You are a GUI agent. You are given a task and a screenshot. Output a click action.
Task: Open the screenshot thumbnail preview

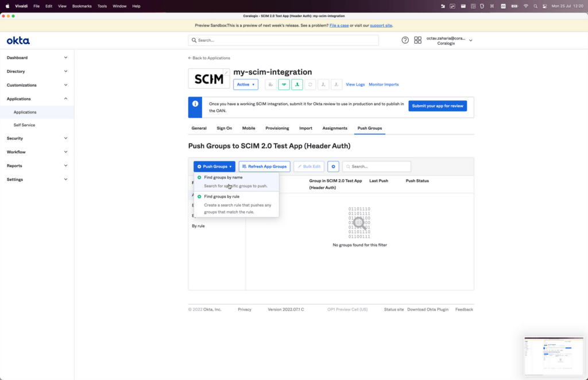coord(554,356)
